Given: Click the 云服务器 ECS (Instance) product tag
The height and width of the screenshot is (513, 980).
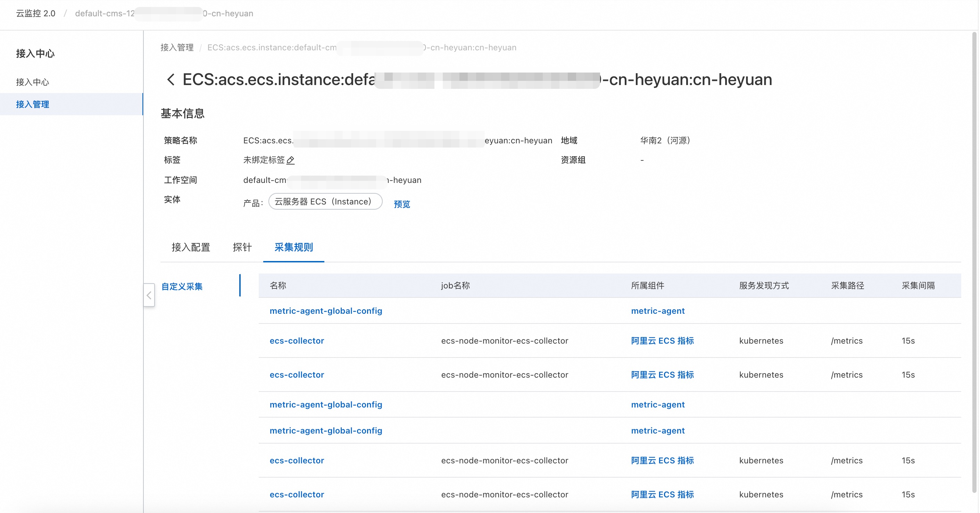Looking at the screenshot, I should click(x=325, y=202).
